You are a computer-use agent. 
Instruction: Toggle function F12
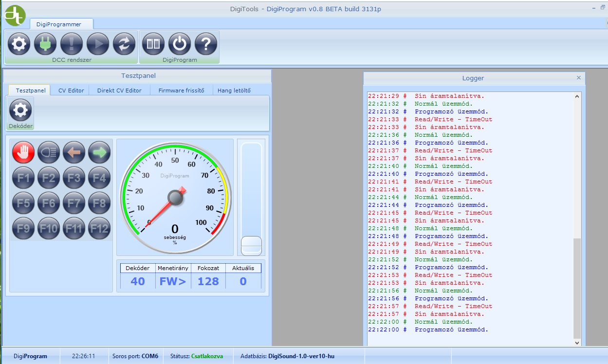point(99,228)
